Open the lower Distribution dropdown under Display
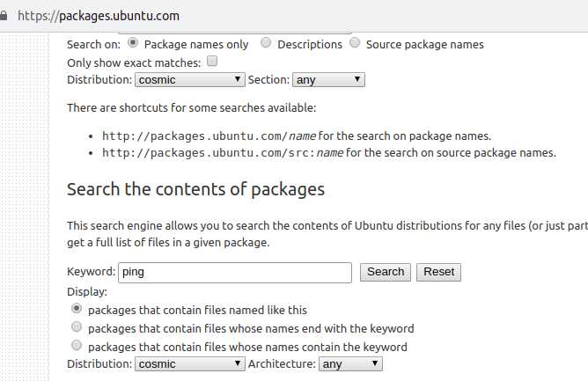588x381 pixels. 190,364
